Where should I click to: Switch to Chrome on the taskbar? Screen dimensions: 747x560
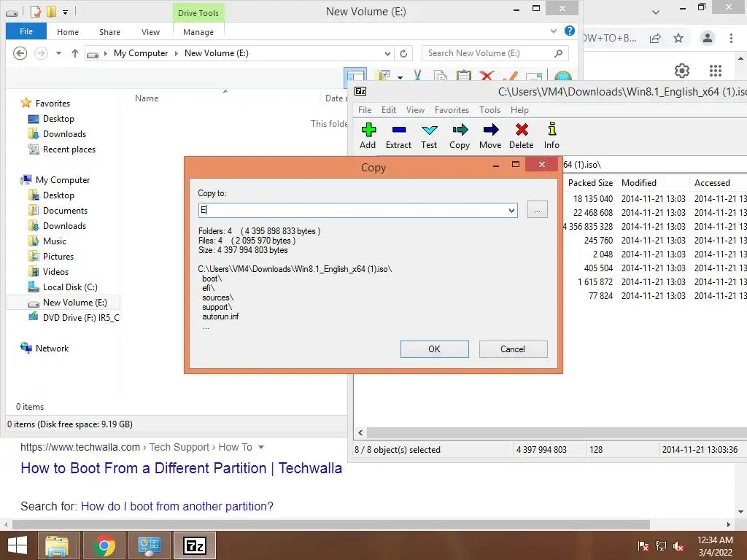[x=104, y=545]
